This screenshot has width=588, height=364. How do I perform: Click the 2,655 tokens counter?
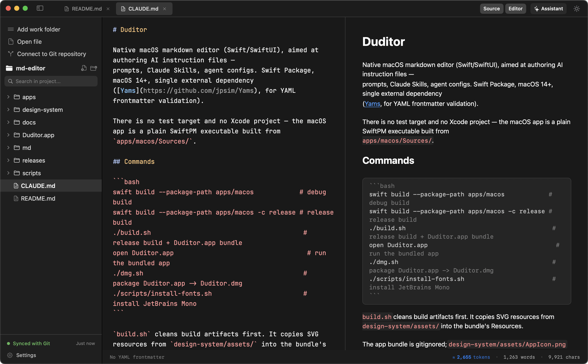[471, 357]
